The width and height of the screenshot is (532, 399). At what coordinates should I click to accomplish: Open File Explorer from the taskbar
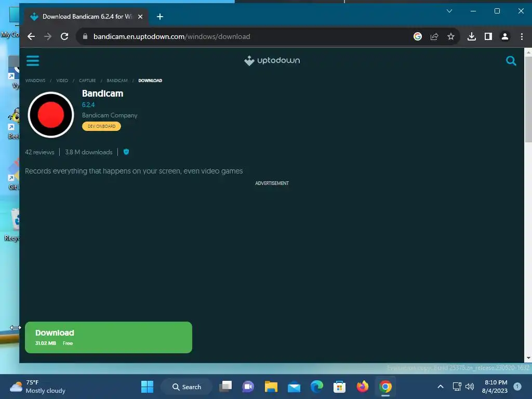[271, 387]
